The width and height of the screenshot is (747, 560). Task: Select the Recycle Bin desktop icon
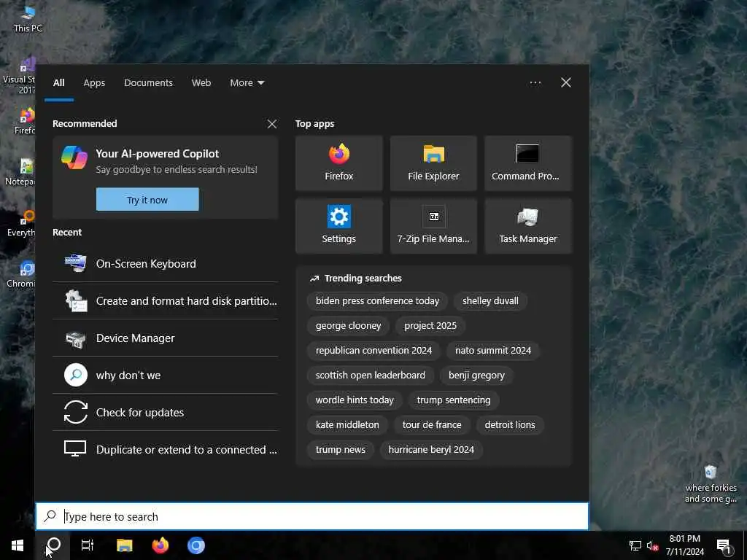point(711,484)
